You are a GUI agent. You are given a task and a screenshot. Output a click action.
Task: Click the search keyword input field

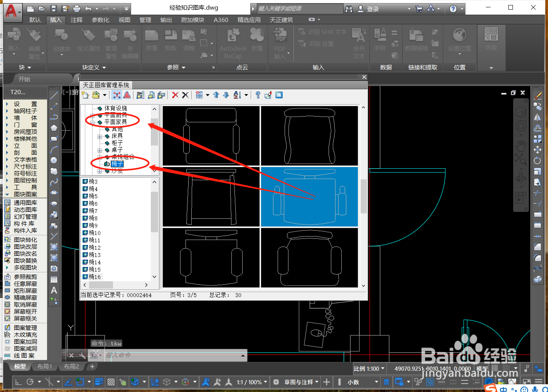(300, 8)
